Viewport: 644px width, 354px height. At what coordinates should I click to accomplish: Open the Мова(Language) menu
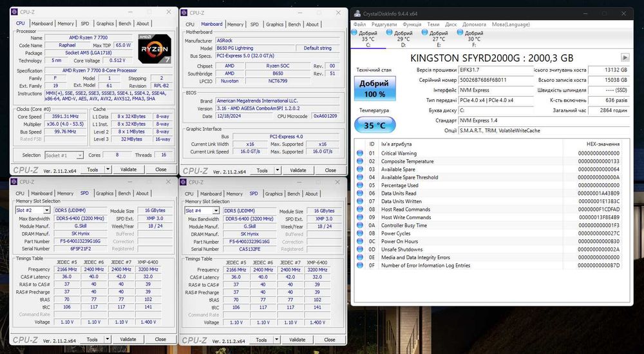pyautogui.click(x=511, y=25)
